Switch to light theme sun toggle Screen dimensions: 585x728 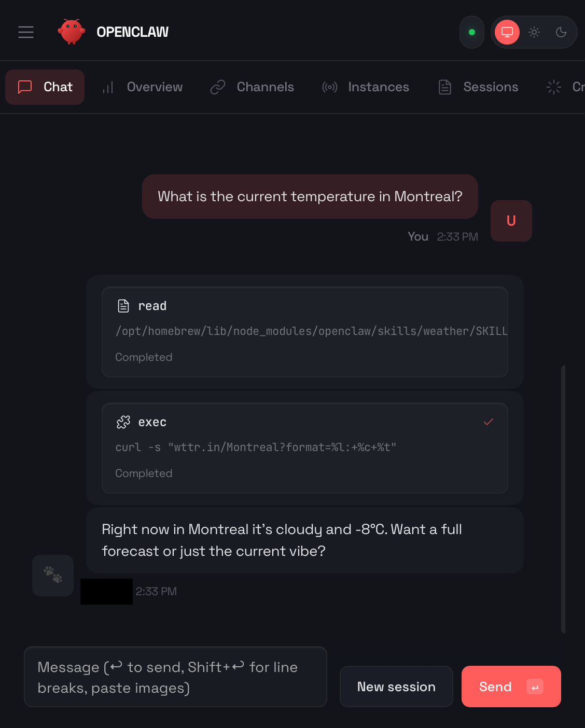click(x=534, y=32)
